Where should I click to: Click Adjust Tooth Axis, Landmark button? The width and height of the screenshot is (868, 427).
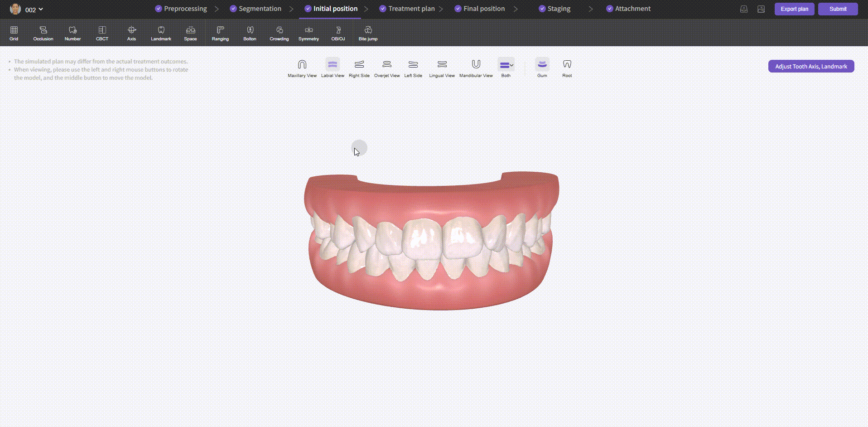(811, 66)
